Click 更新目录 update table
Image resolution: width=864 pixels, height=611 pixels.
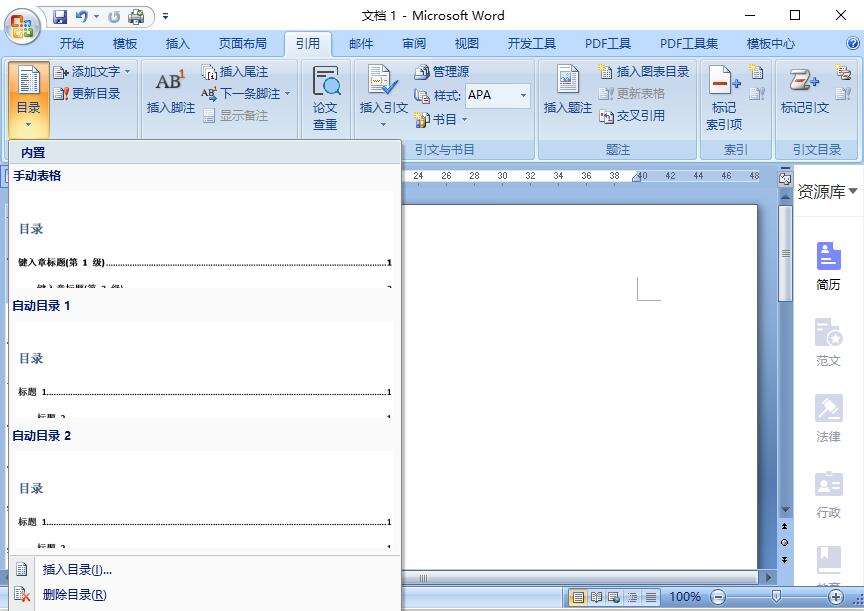tap(87, 94)
